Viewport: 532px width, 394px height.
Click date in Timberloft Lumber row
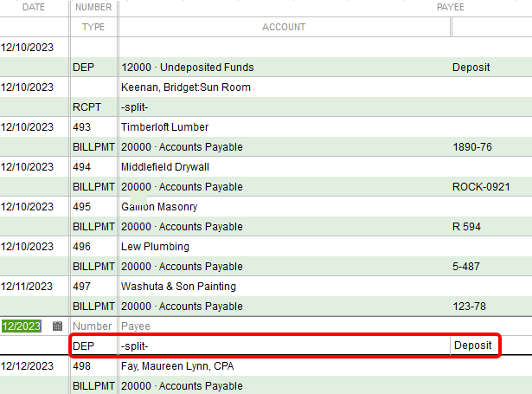tap(27, 127)
